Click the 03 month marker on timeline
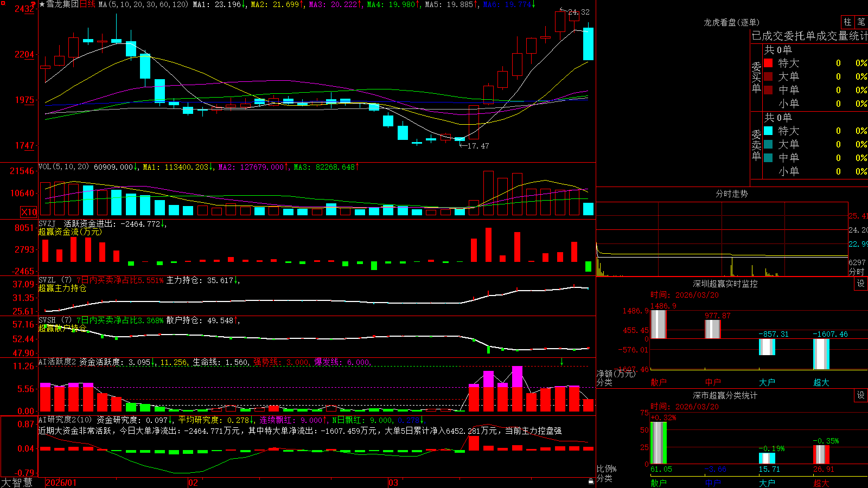868x488 pixels. click(x=393, y=483)
